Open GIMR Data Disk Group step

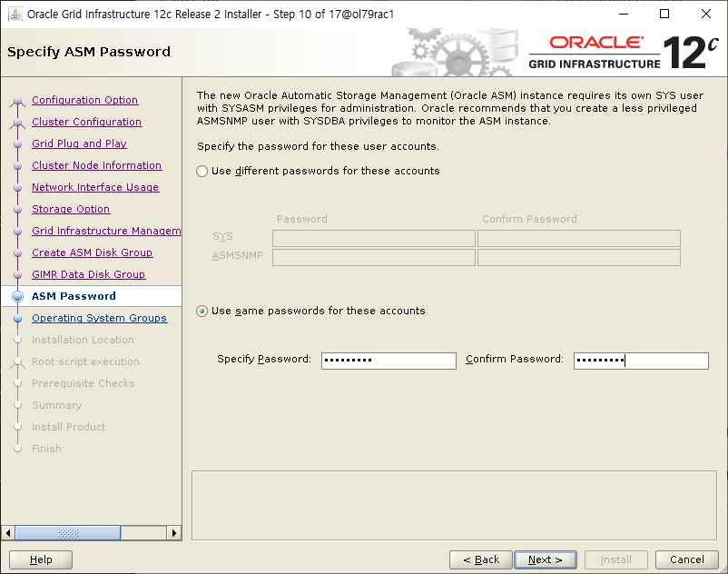click(x=89, y=274)
